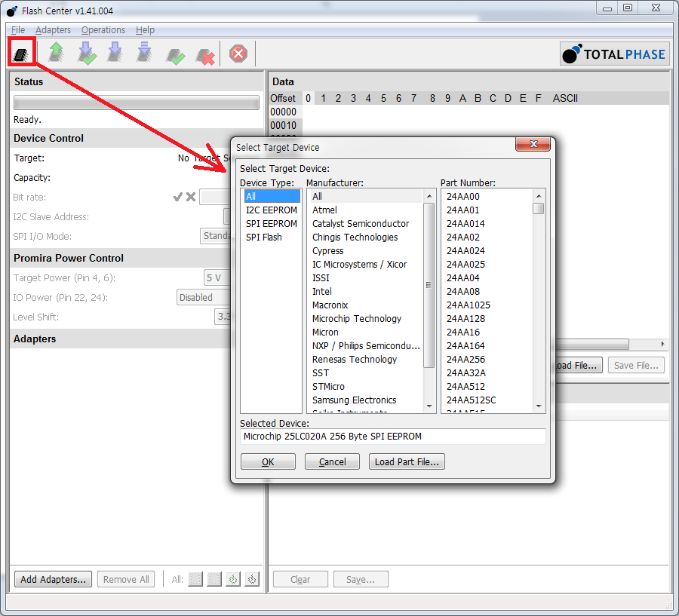
Task: Click the Total Phase logo
Action: (x=614, y=54)
